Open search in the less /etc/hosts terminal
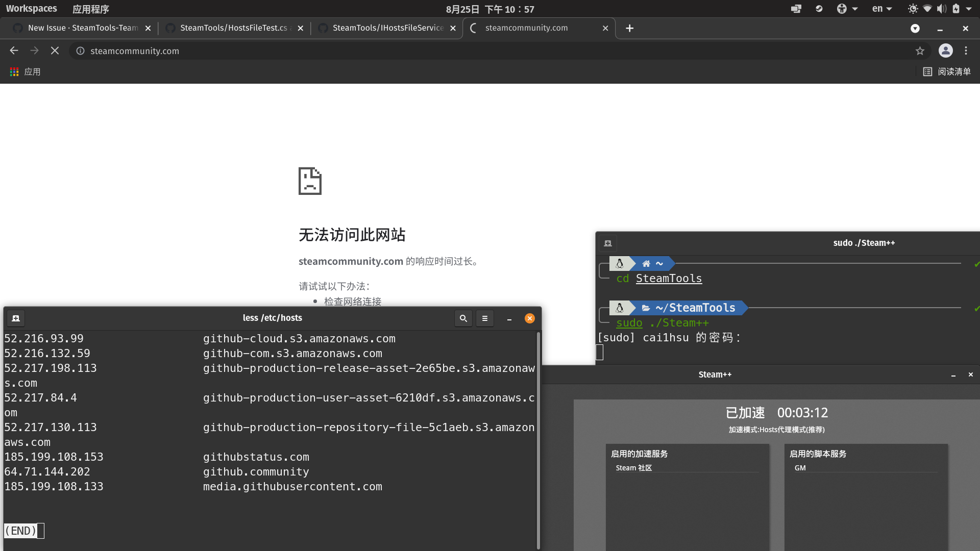The width and height of the screenshot is (980, 551). pyautogui.click(x=463, y=318)
